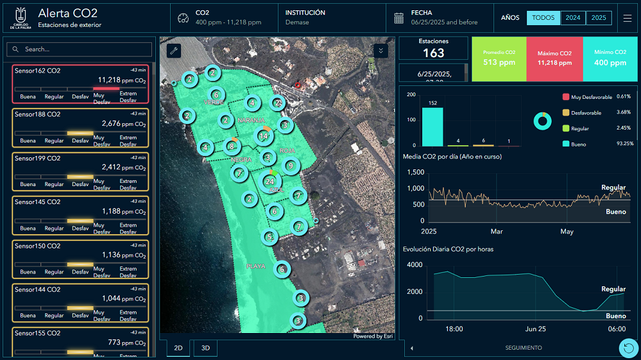Click the Cabildo de La Palma logo
This screenshot has height=360, width=641.
[x=20, y=18]
